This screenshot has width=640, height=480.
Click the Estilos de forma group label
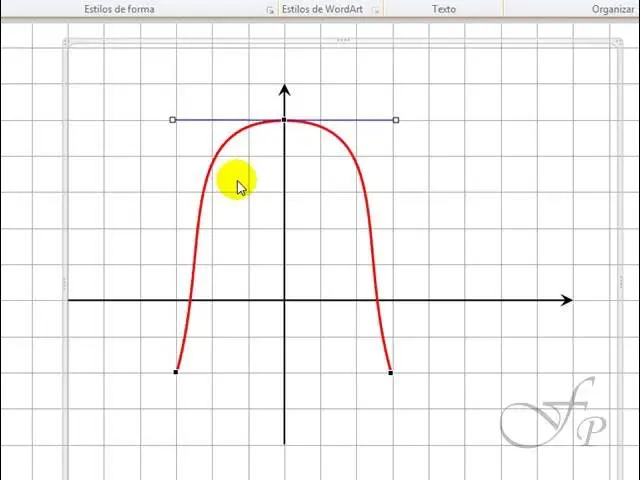click(119, 9)
